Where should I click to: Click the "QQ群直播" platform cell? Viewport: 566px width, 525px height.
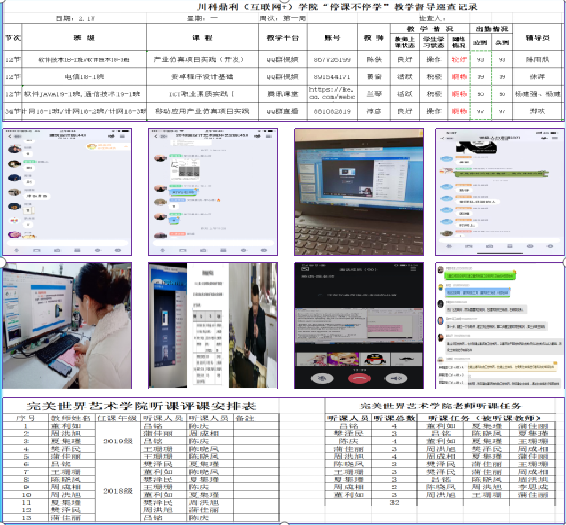[283, 111]
